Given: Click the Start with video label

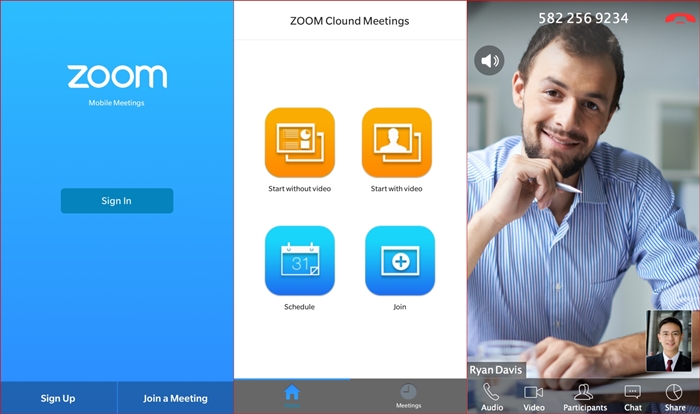Looking at the screenshot, I should coord(396,188).
